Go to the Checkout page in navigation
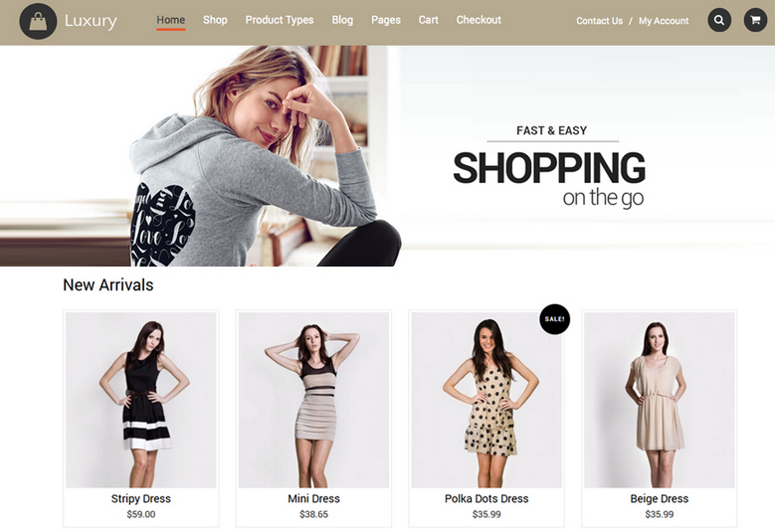The width and height of the screenshot is (775, 532). pyautogui.click(x=479, y=20)
